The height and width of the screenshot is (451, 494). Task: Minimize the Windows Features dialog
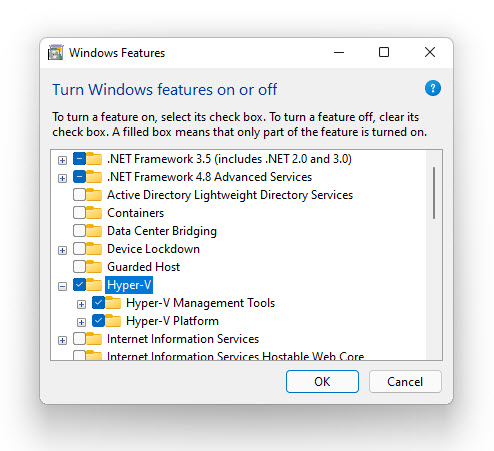coord(339,52)
